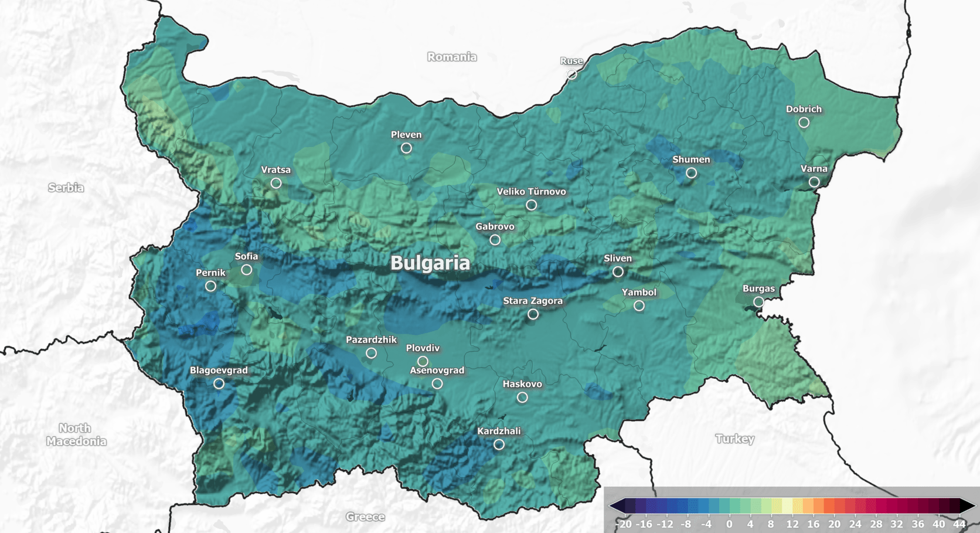Select the Varna marker circle

click(814, 182)
